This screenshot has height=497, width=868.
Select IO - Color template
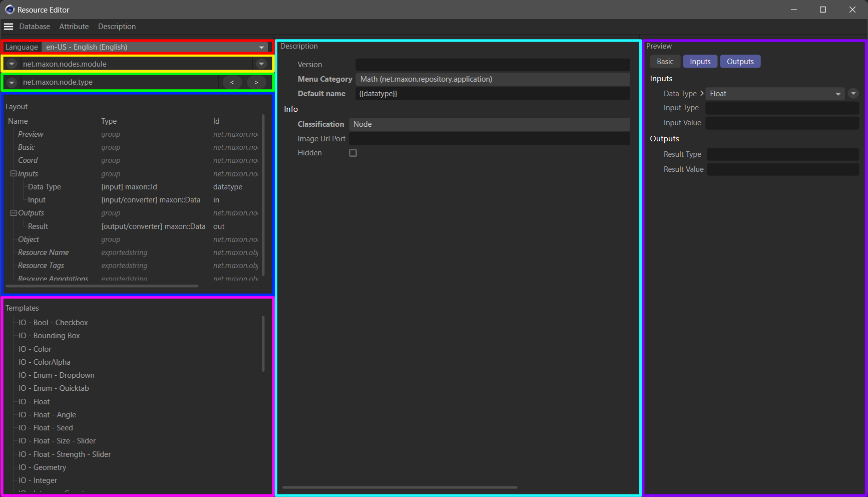(x=42, y=349)
